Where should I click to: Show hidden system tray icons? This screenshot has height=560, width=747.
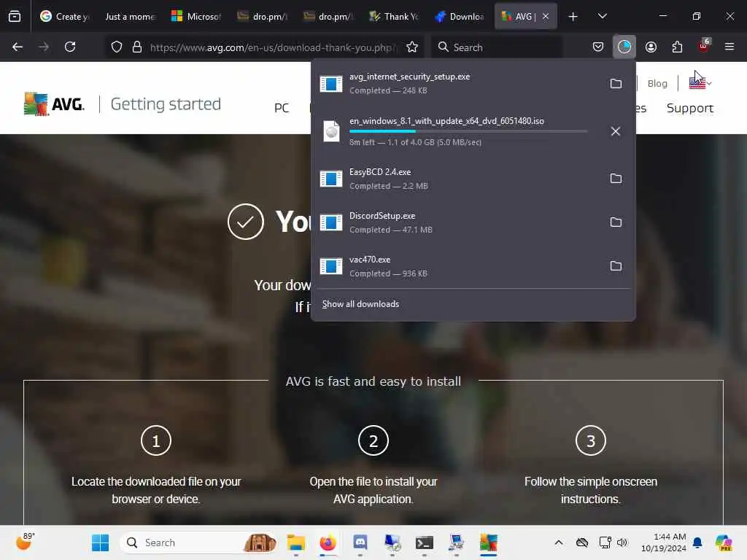558,542
